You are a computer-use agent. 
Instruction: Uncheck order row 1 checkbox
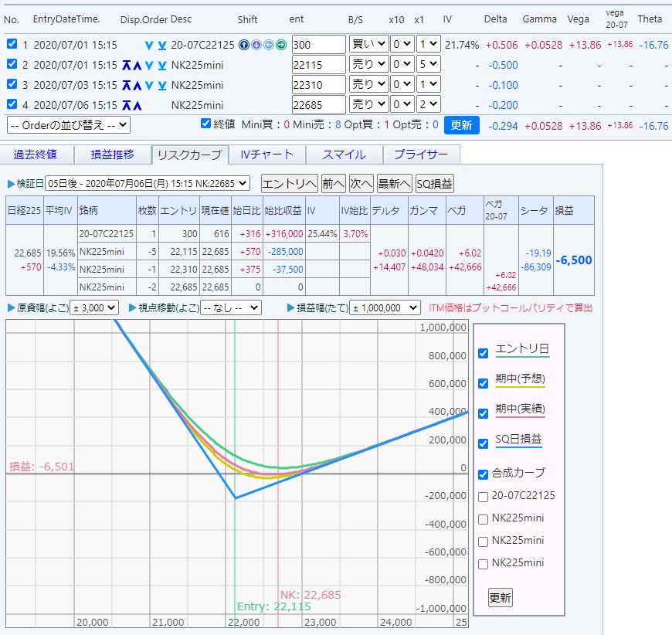[12, 44]
